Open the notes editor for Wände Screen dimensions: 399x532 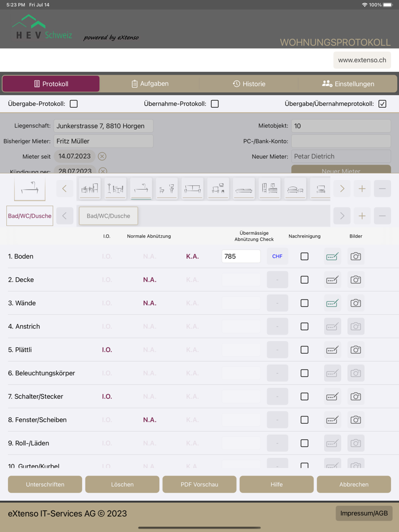[x=332, y=304]
